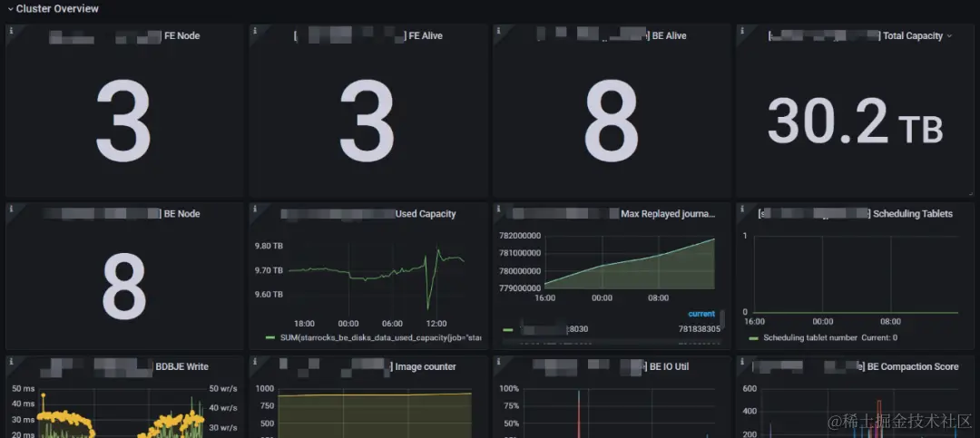Viewport: 980px width, 438px height.
Task: Open the Total Capacity panel dropdown menu
Action: pos(949,36)
